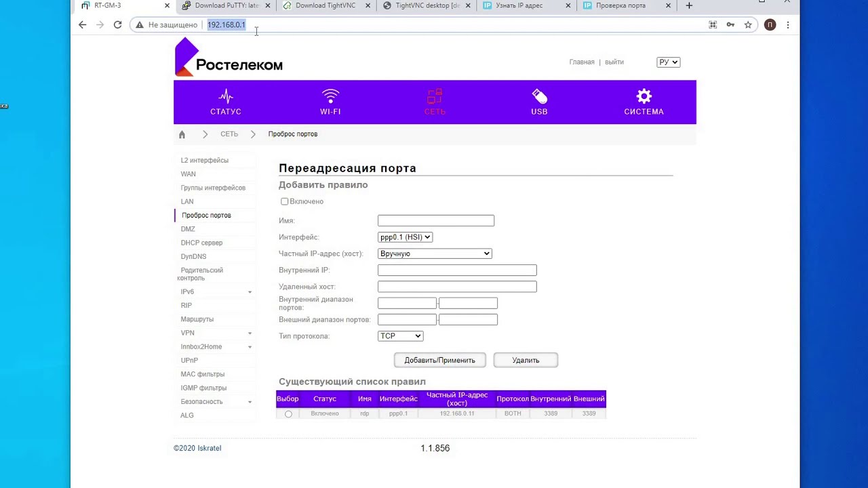Open UPnP in sidebar
Viewport: 868px width, 488px height.
tap(189, 361)
